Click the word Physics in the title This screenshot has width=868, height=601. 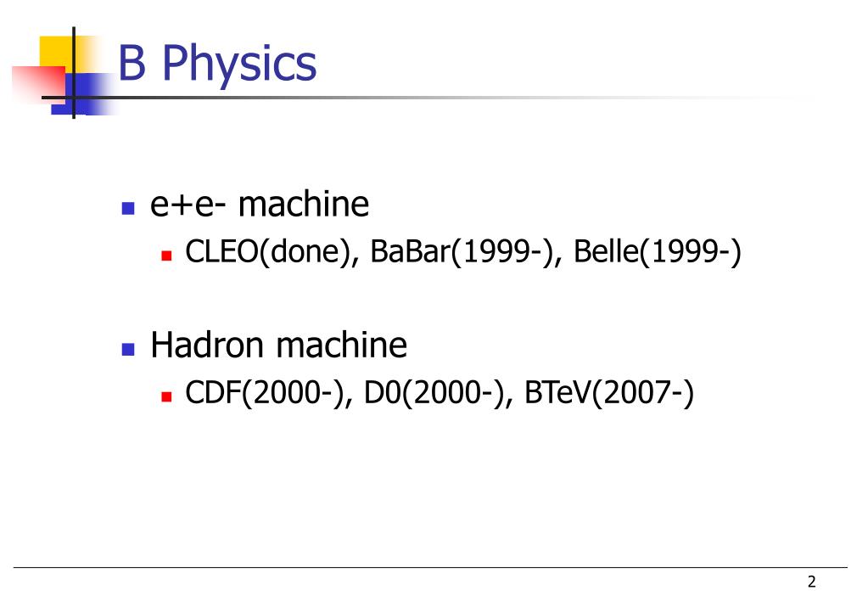click(239, 65)
